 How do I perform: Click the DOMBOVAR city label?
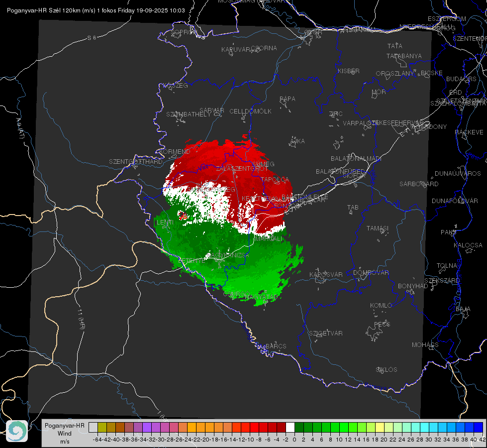click(x=371, y=273)
